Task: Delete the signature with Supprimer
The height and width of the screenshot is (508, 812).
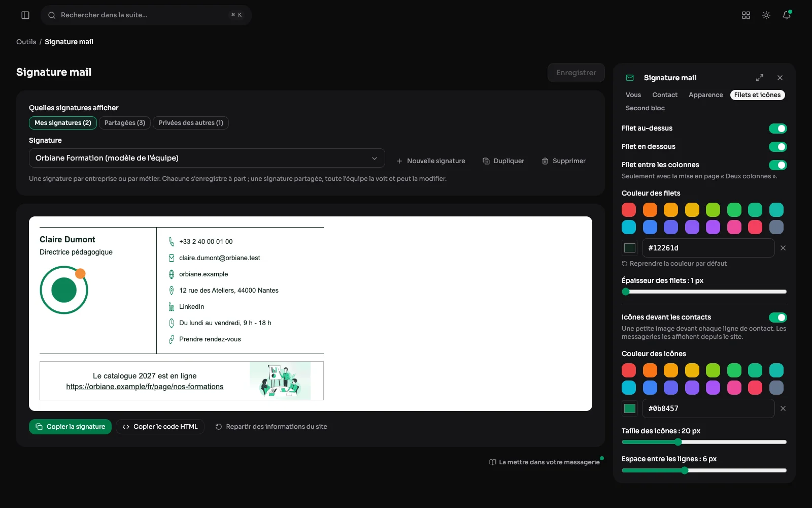Action: click(x=563, y=161)
